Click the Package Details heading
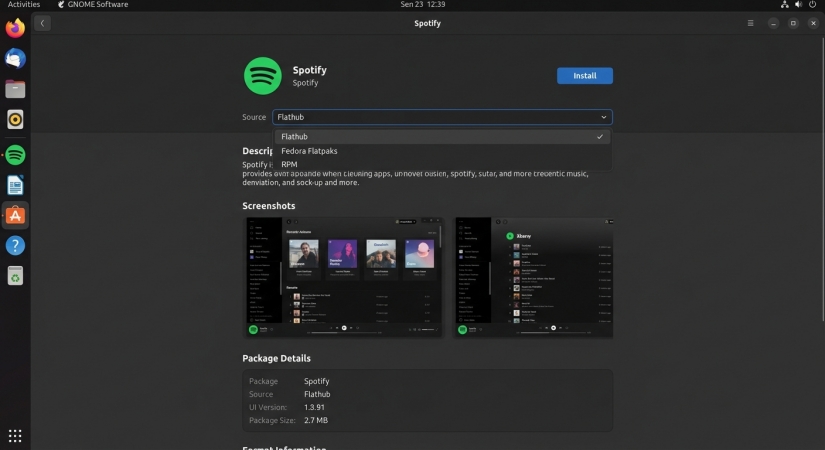This screenshot has width=825, height=450. coord(276,358)
